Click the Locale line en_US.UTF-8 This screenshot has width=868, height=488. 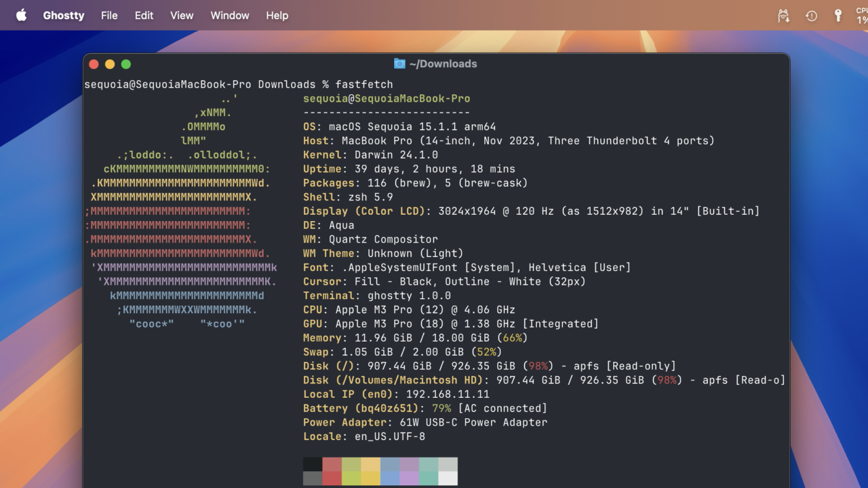pos(364,436)
